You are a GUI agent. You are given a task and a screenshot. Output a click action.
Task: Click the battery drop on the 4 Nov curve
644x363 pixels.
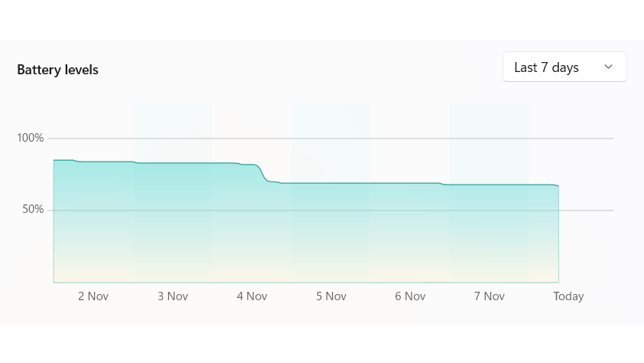pyautogui.click(x=264, y=175)
